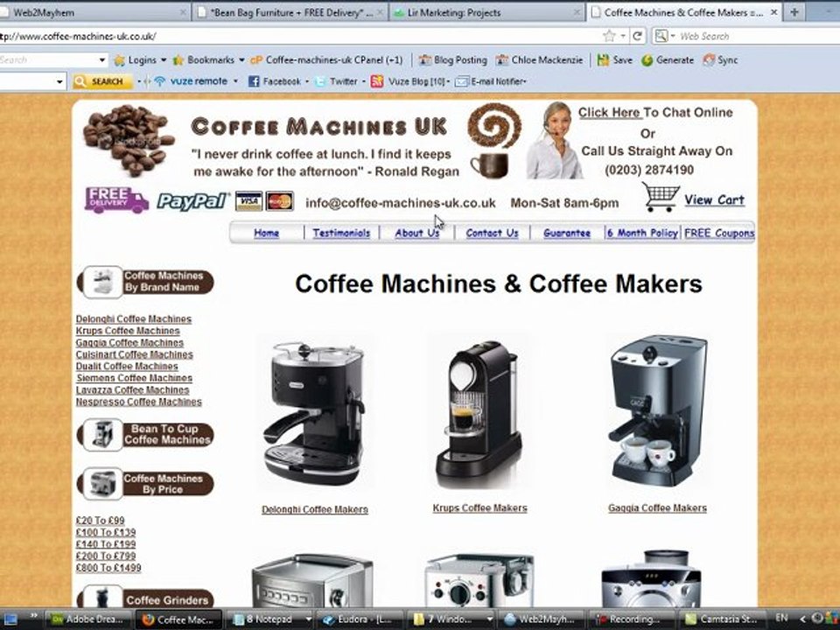Image resolution: width=840 pixels, height=630 pixels.
Task: Open Guarantee navigation item
Action: pyautogui.click(x=567, y=233)
